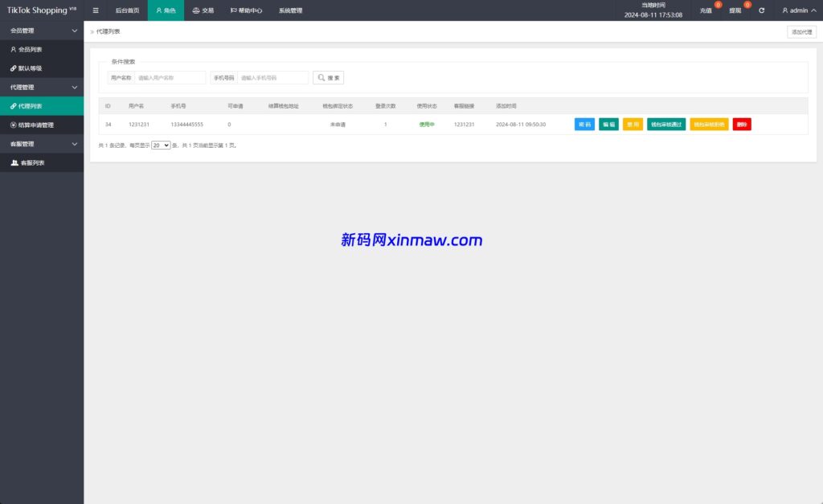Click the 添加代理 button

pyautogui.click(x=800, y=31)
